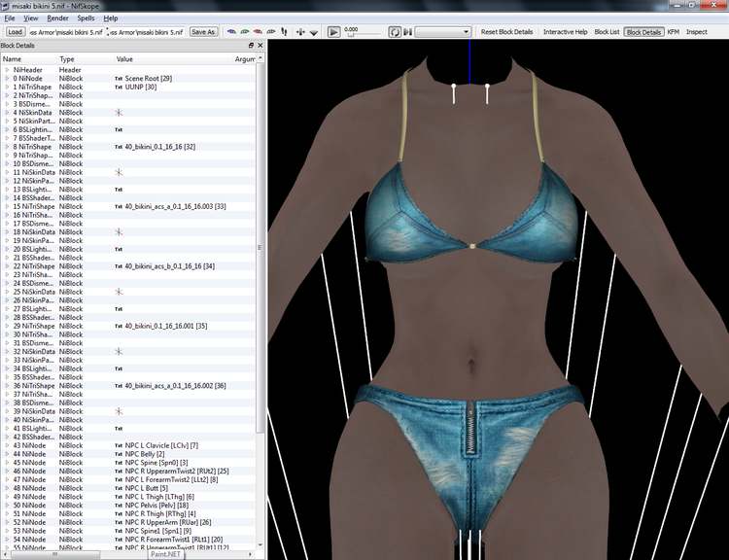This screenshot has width=729, height=560.
Task: Click the load file path field
Action: [67, 32]
